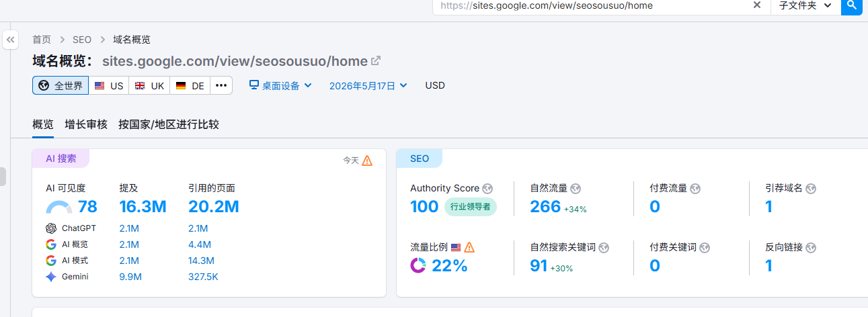868x317 pixels.
Task: Open the 子文件夹 dropdown
Action: (805, 5)
